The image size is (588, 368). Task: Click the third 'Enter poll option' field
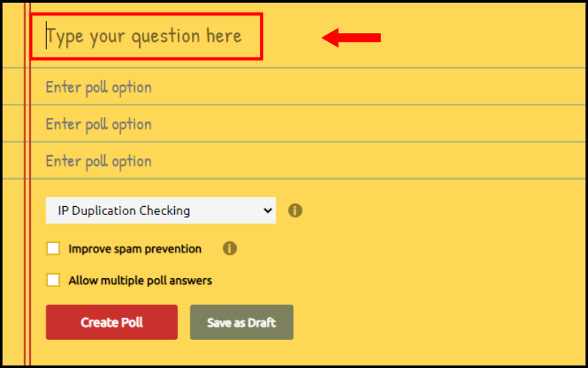307,160
